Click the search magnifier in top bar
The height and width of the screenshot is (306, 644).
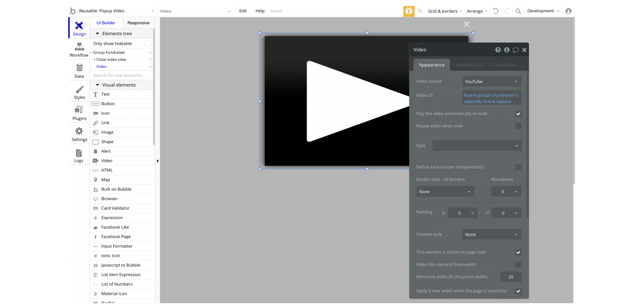click(518, 11)
